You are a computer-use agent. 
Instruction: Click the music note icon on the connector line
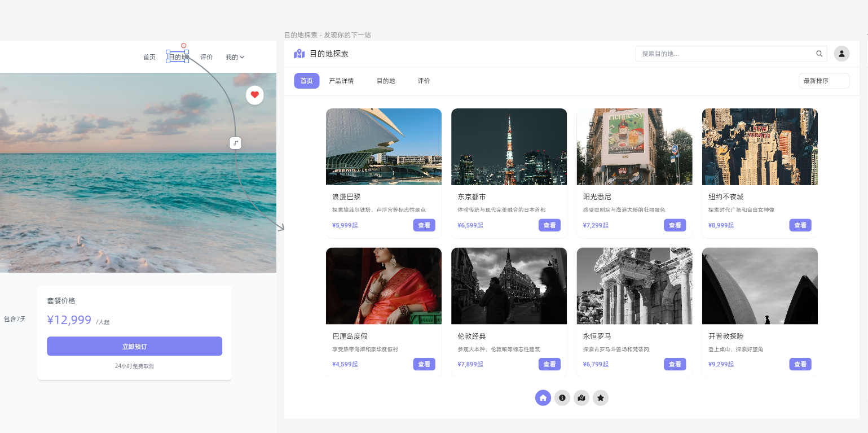(236, 143)
